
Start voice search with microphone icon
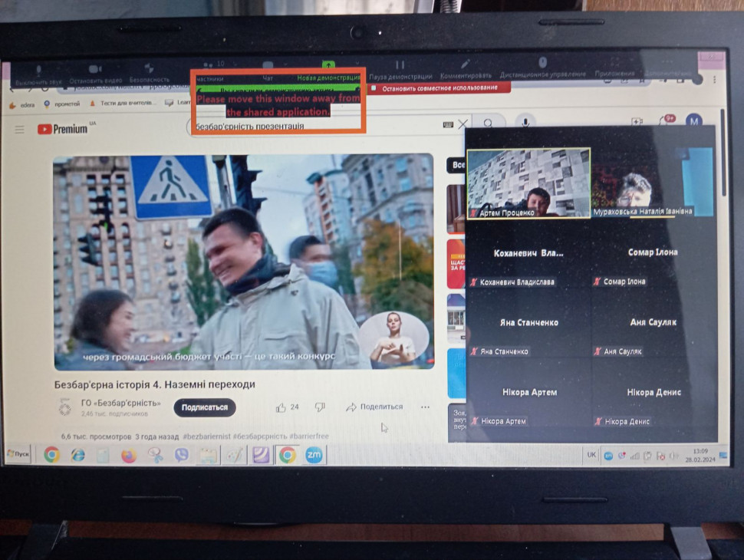click(x=525, y=122)
